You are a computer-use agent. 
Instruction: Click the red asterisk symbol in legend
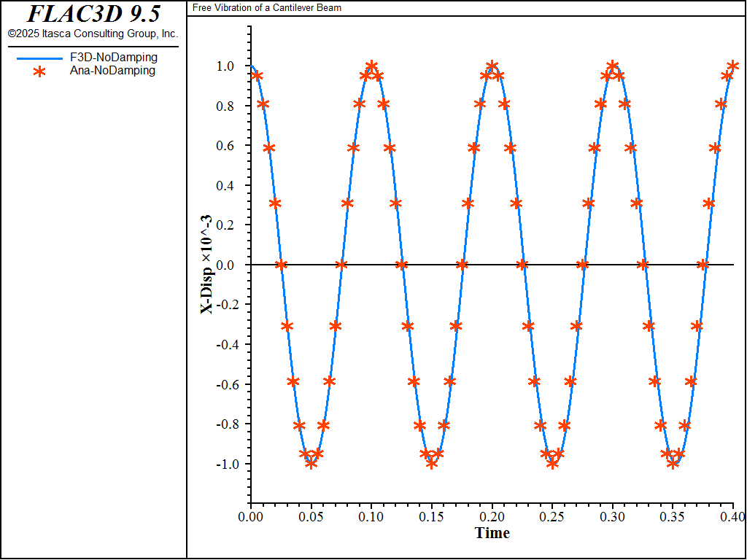[40, 72]
